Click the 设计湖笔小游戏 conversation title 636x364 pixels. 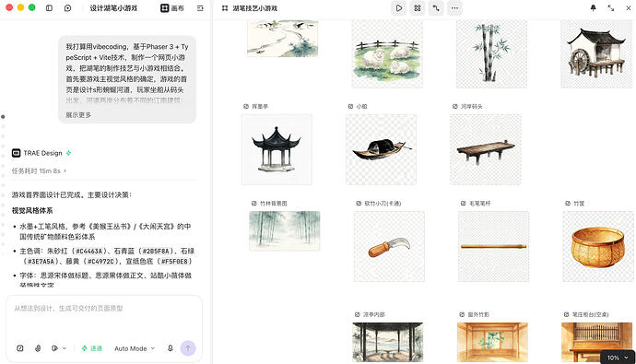pyautogui.click(x=113, y=8)
